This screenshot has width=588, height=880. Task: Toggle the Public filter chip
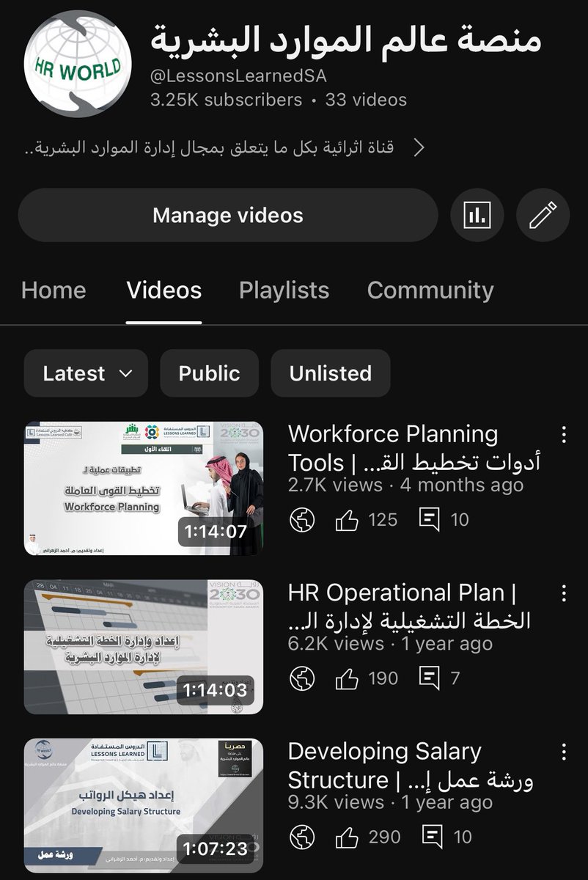[210, 373]
